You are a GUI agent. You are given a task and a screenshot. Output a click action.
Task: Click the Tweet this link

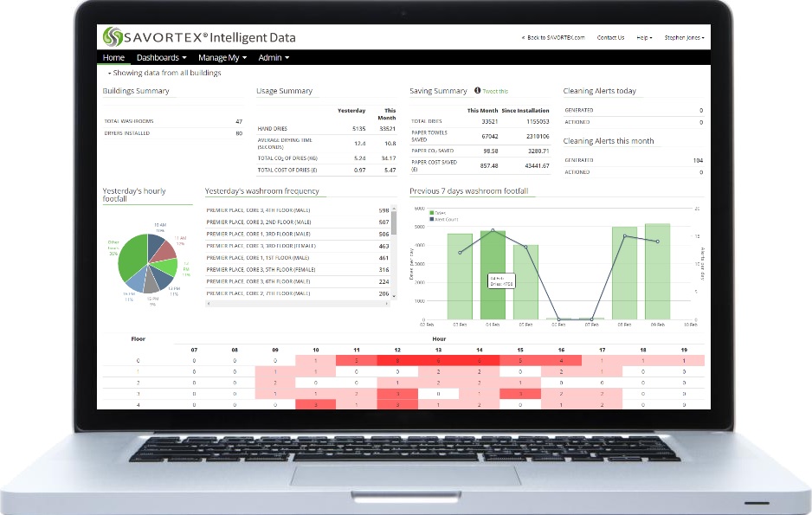point(495,91)
